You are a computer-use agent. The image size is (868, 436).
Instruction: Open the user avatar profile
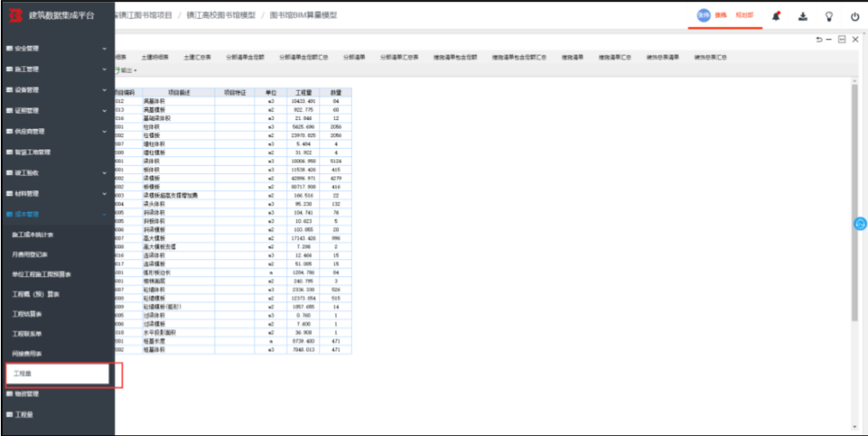[703, 16]
